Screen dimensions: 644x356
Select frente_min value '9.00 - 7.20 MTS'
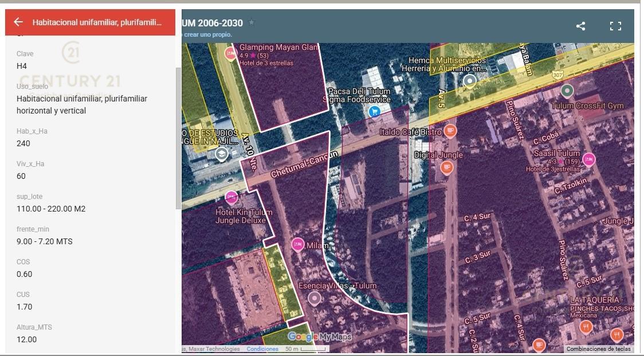[44, 242]
